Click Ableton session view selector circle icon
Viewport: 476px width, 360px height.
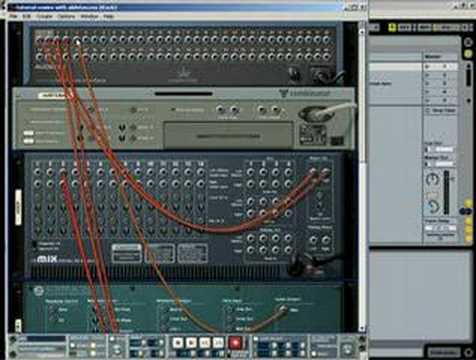[x=468, y=42]
